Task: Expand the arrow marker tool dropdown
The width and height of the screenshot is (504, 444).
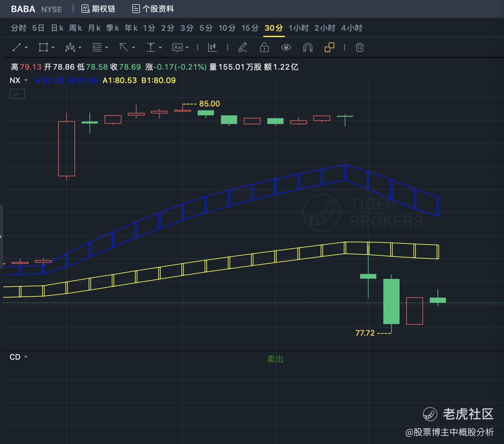Action: tap(134, 48)
